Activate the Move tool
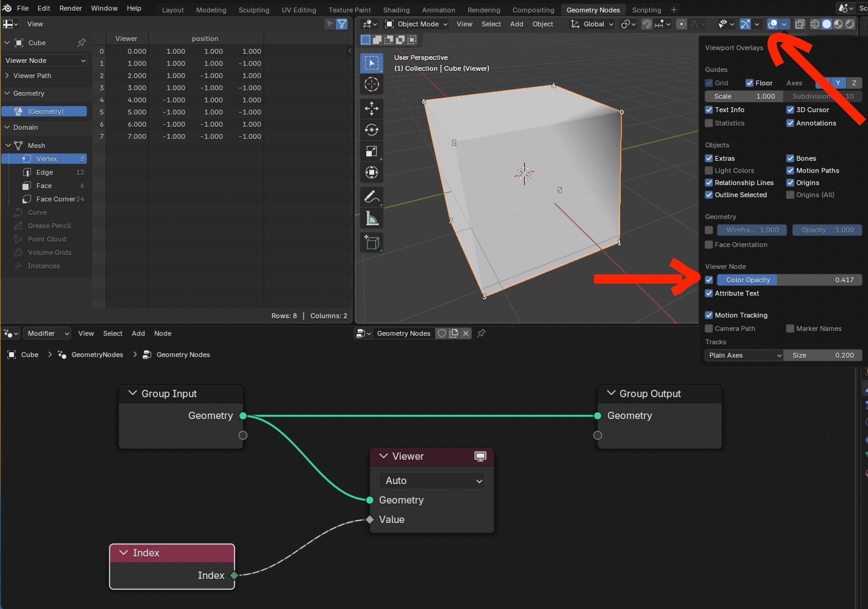868x609 pixels. pos(371,108)
